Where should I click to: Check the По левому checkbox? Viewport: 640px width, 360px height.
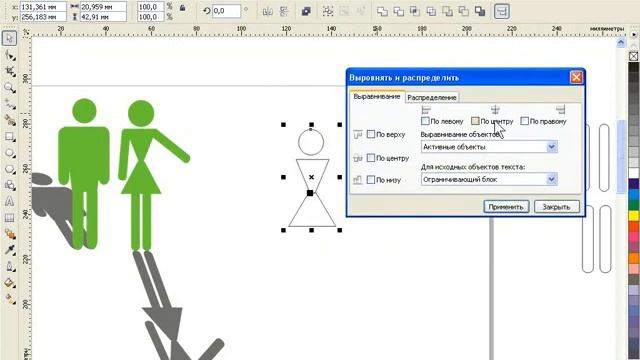425,121
